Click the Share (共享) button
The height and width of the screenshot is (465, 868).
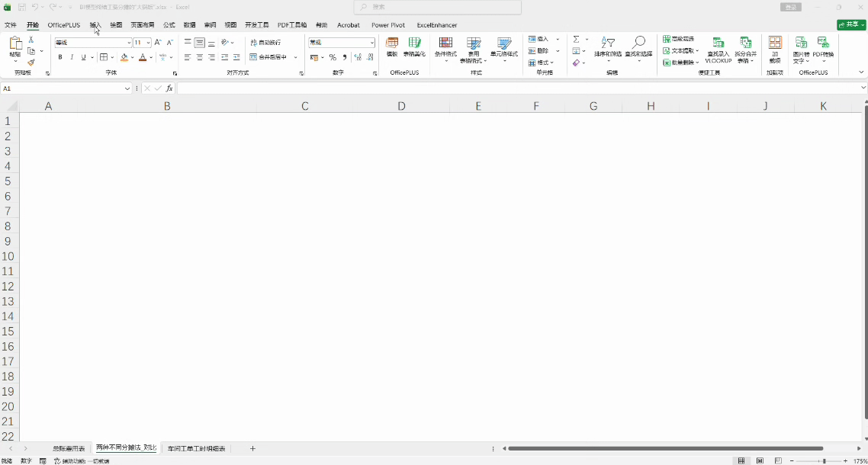pos(851,25)
